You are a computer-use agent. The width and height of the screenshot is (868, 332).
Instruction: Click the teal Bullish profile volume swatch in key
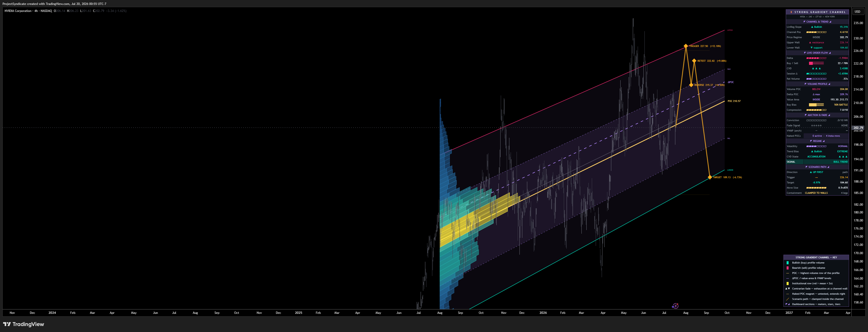(787, 262)
